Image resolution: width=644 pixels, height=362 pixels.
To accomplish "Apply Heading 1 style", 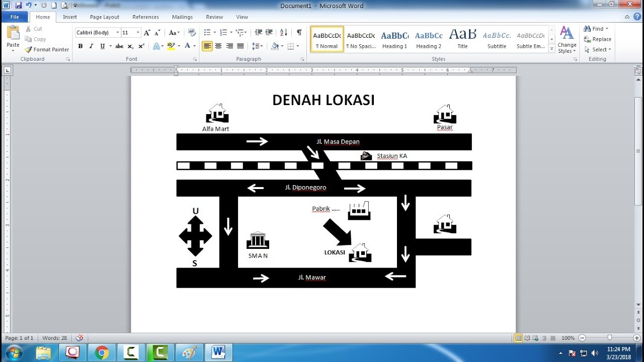I will [x=395, y=39].
